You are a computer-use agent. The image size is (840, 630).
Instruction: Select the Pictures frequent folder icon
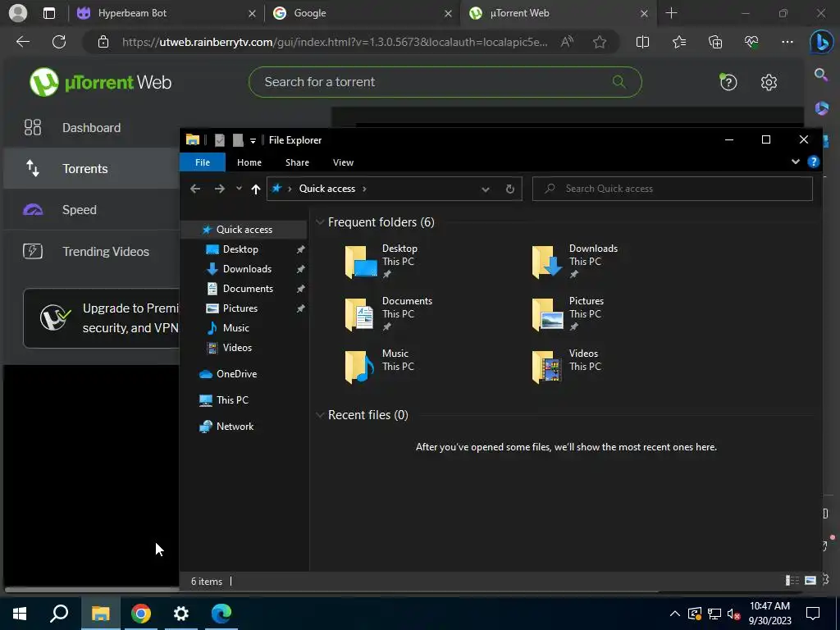(x=547, y=314)
